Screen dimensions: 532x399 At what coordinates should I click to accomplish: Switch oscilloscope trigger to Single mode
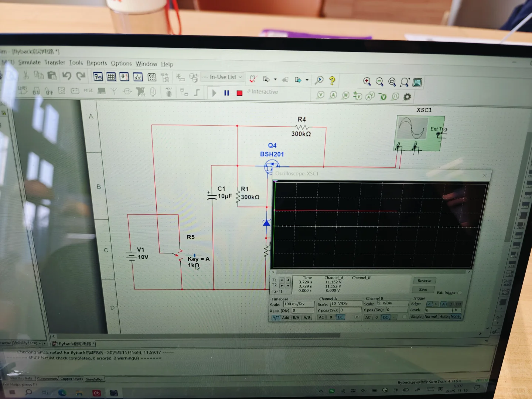click(x=416, y=317)
